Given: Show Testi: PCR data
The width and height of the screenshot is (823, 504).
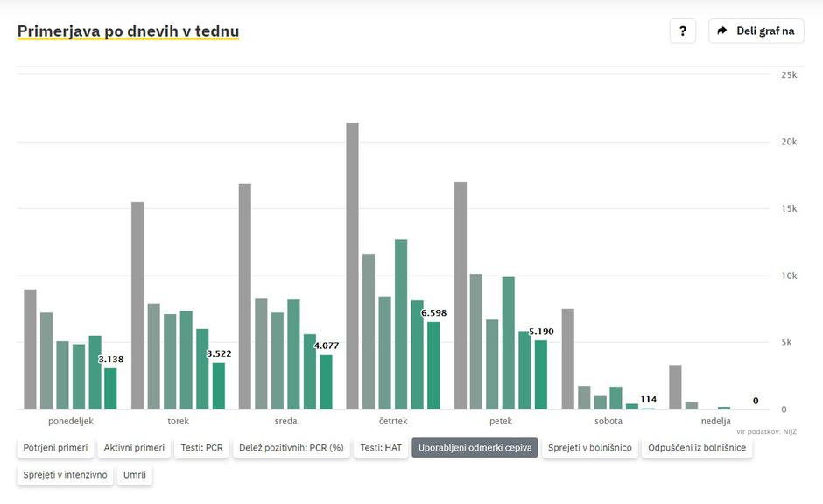Looking at the screenshot, I should tap(201, 448).
